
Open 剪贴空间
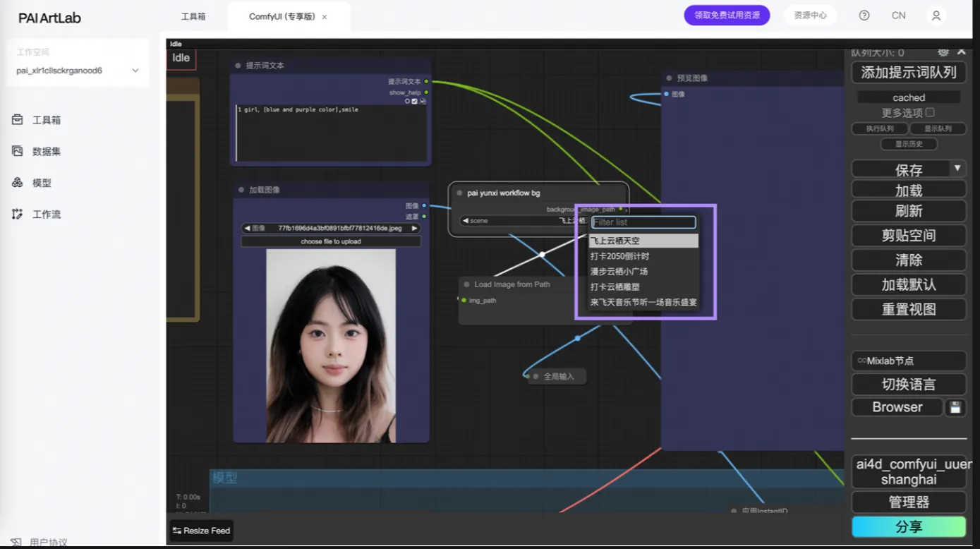coord(909,236)
